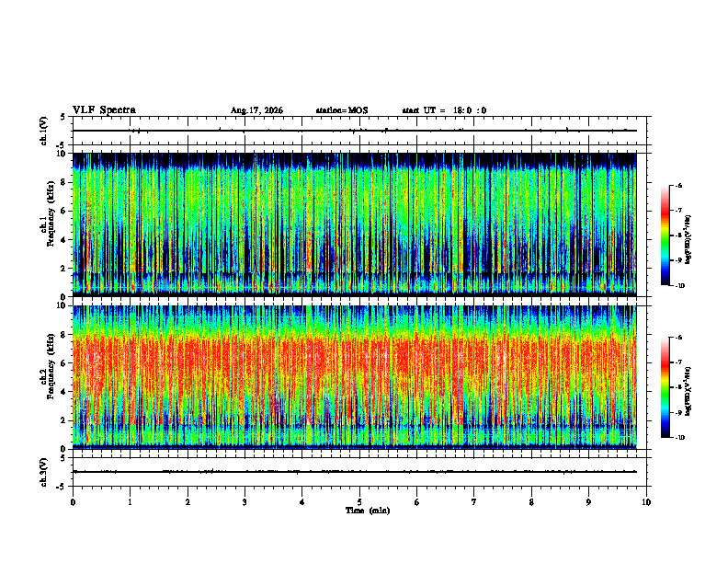The image size is (728, 563).
Task: Click the time axis tick label '6'
Action: point(416,502)
